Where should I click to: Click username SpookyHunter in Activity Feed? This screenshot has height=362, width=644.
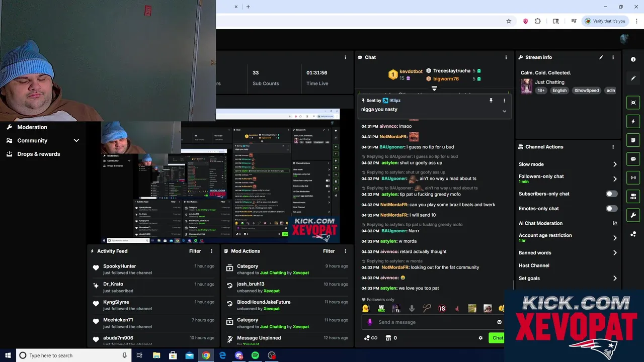point(119,266)
